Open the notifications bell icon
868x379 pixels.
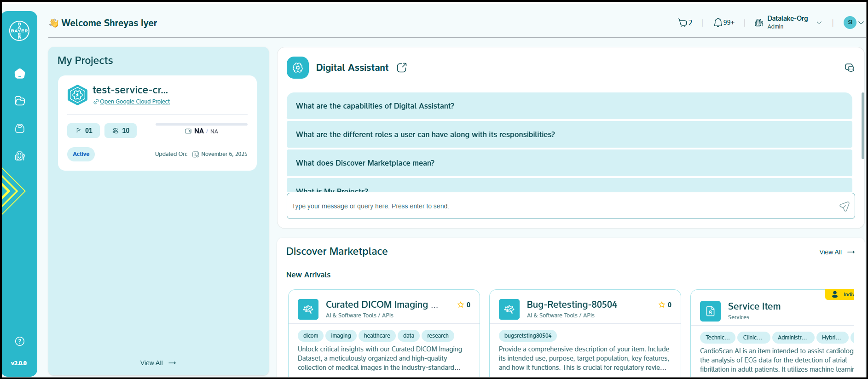718,23
